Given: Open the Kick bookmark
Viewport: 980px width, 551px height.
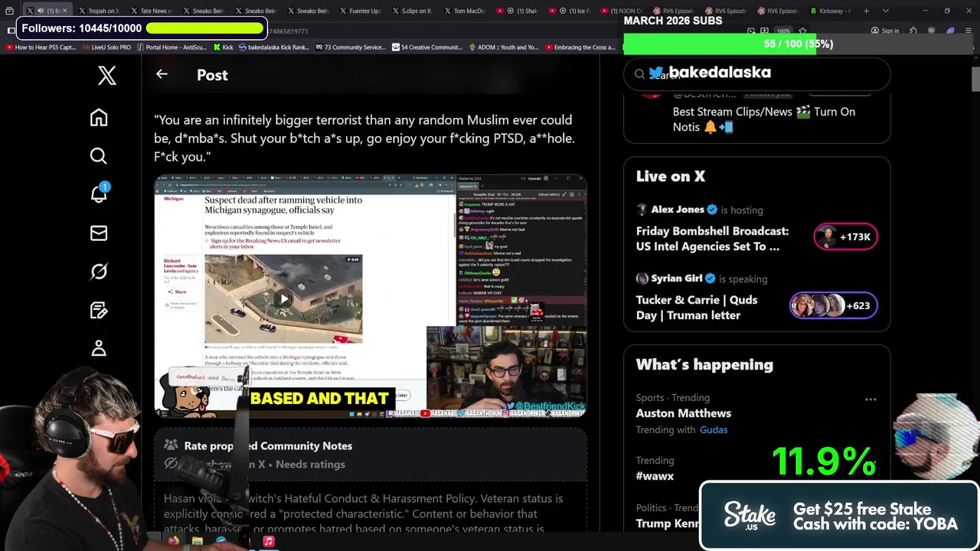Looking at the screenshot, I should (222, 47).
